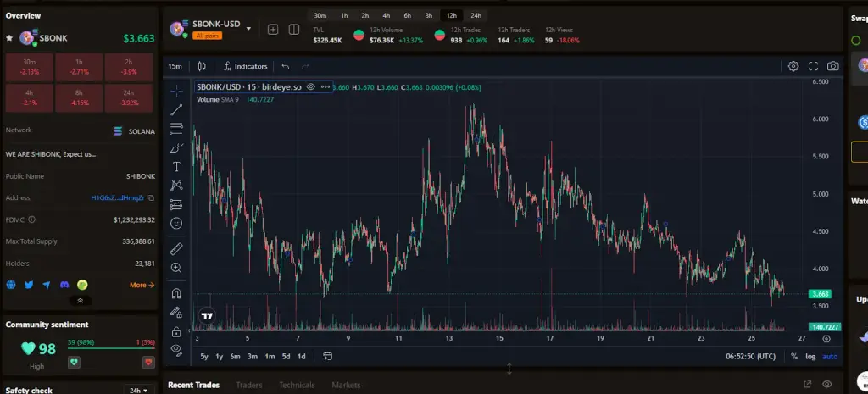Image resolution: width=868 pixels, height=394 pixels.
Task: Hide all drawings with eye icon
Action: click(x=176, y=349)
